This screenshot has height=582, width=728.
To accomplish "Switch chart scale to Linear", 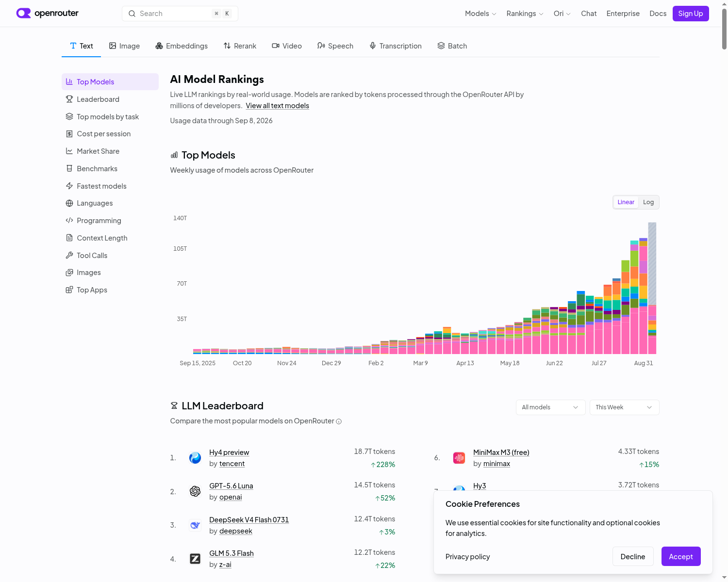I will (626, 202).
